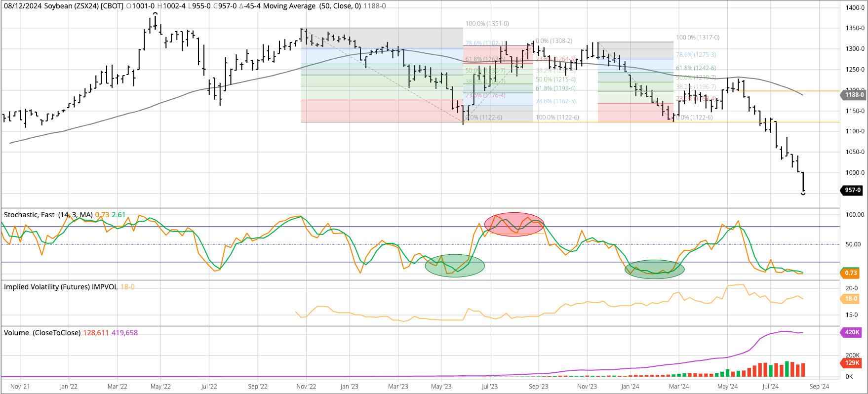Click the Volume (CloseToClose) study label
Image resolution: width=868 pixels, height=394 pixels.
coord(42,333)
